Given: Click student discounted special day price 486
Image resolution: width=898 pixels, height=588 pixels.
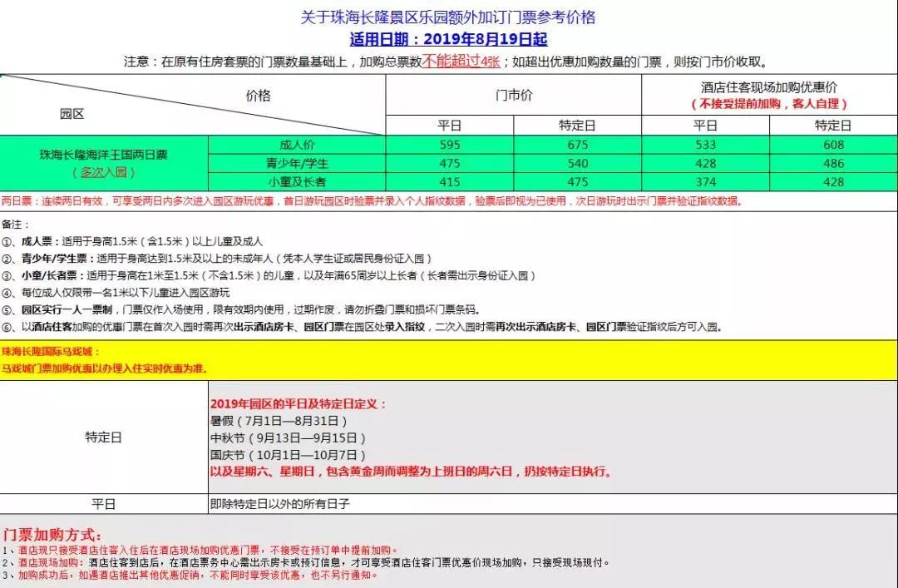Looking at the screenshot, I should coord(833,163).
